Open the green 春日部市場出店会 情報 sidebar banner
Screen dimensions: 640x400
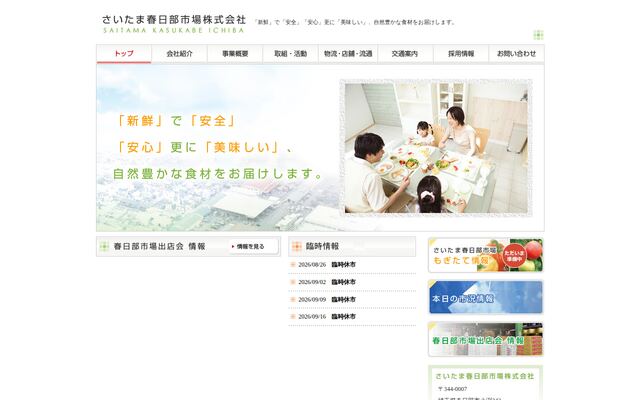point(486,339)
